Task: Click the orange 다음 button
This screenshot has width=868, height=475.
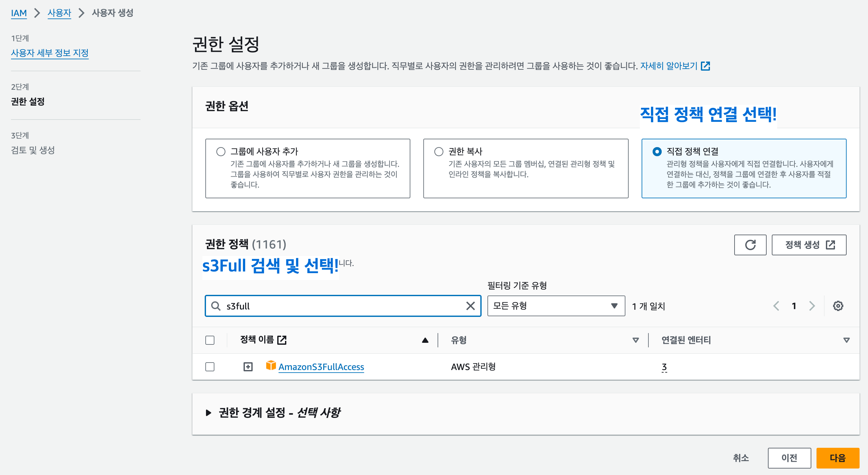Action: pos(837,458)
